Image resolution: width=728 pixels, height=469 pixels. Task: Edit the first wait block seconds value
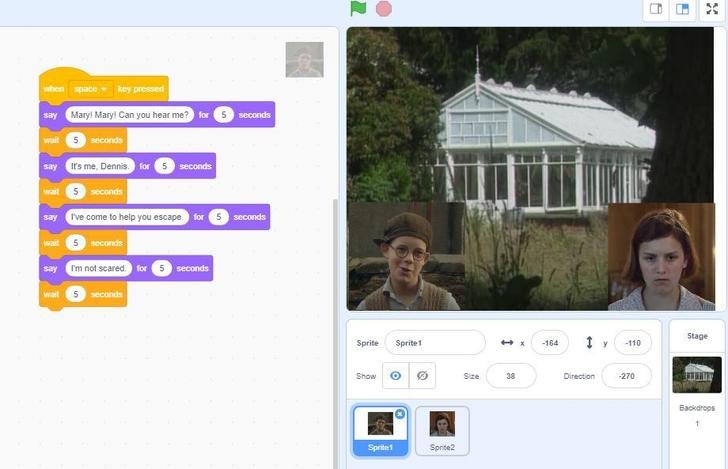[76, 140]
